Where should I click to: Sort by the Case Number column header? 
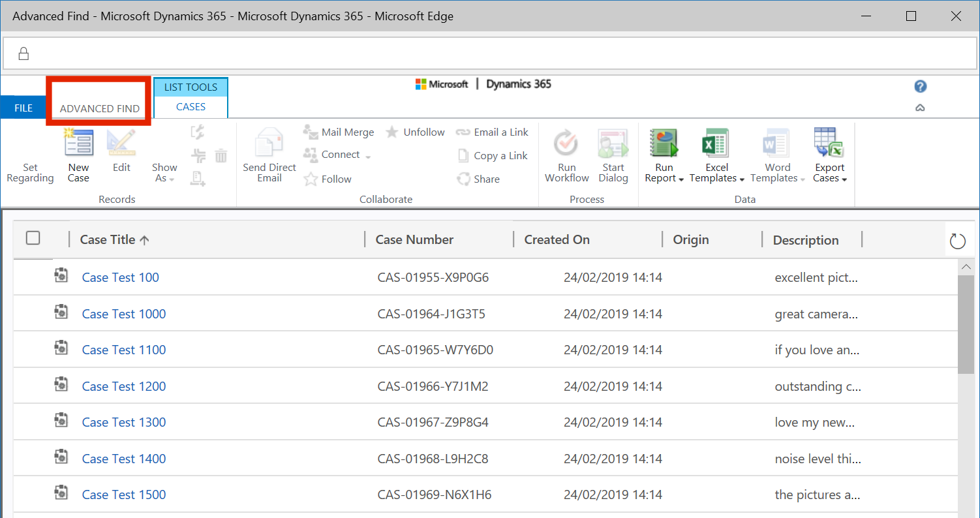point(414,239)
